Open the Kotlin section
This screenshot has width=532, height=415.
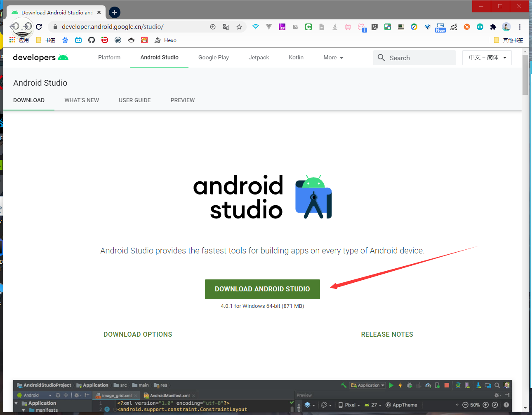coord(296,58)
